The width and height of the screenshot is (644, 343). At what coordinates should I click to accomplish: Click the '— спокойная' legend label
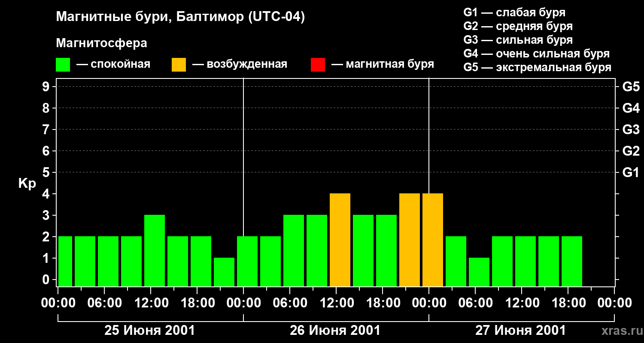[x=113, y=64]
